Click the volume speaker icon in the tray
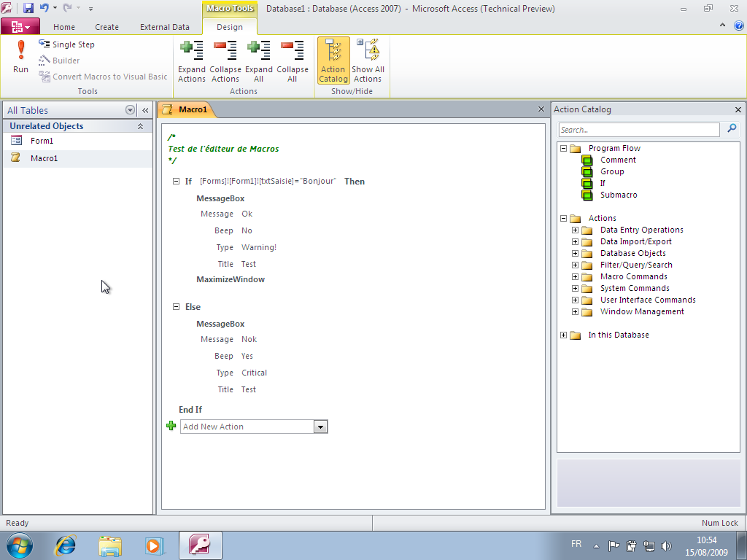This screenshot has width=747, height=560. (x=666, y=546)
